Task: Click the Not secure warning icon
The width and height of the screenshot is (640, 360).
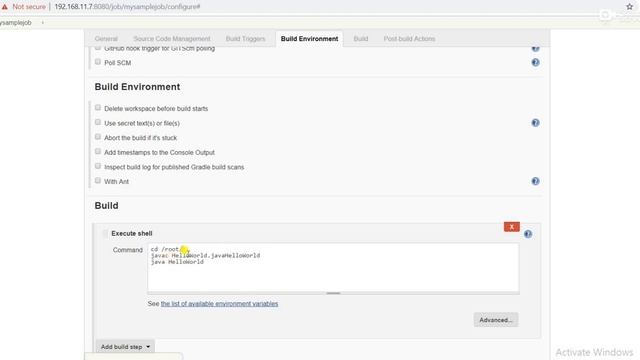Action: (x=5, y=7)
